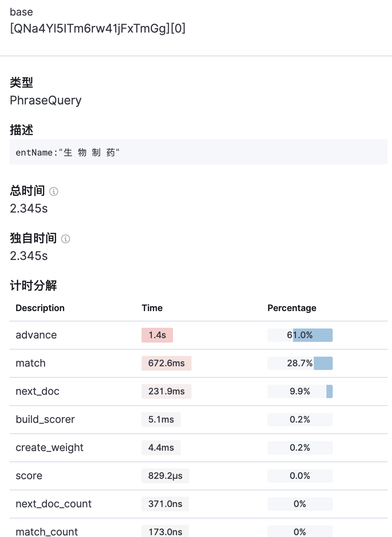Click the Percentage column header
Image resolution: width=392 pixels, height=537 pixels.
pos(292,308)
